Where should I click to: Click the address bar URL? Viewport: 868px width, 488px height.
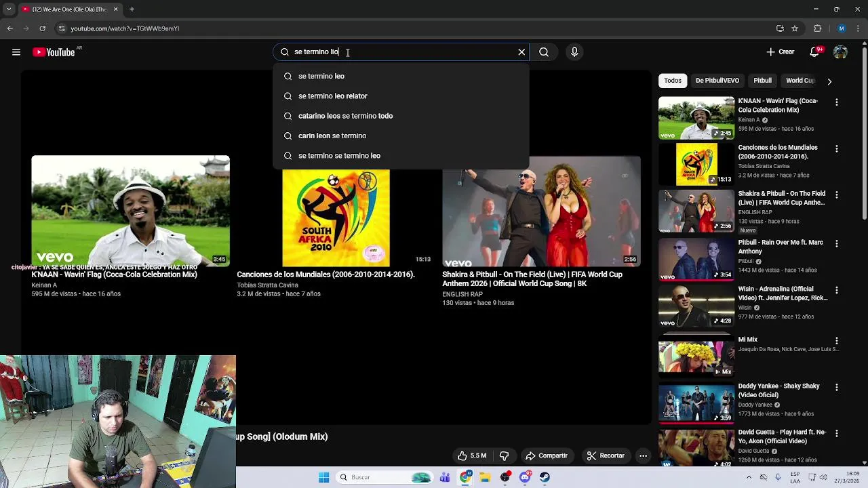[x=125, y=28]
